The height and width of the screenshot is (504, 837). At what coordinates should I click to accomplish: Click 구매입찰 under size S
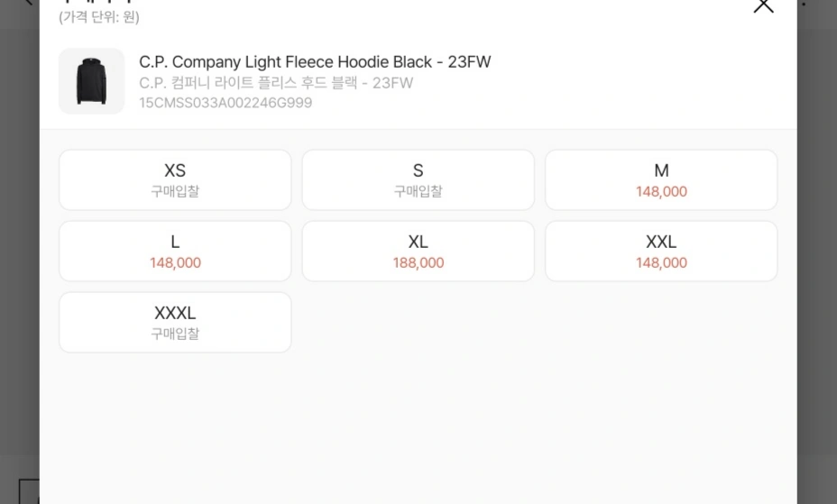point(418,191)
